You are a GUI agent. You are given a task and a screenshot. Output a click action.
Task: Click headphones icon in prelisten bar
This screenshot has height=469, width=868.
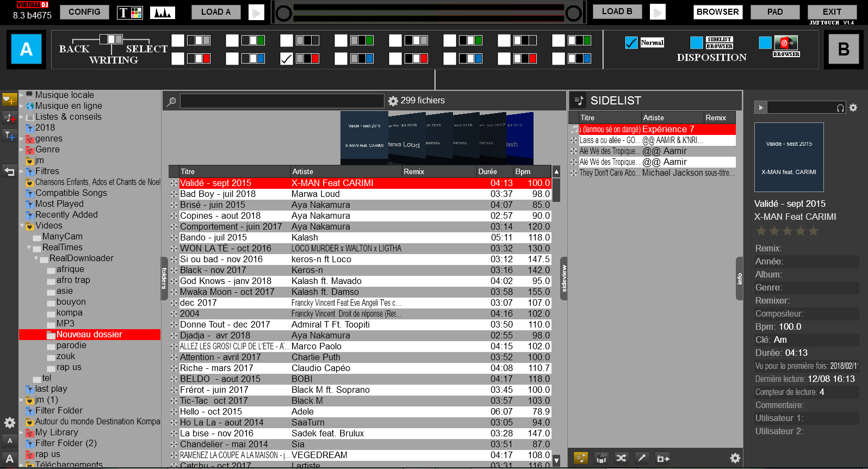click(x=840, y=108)
